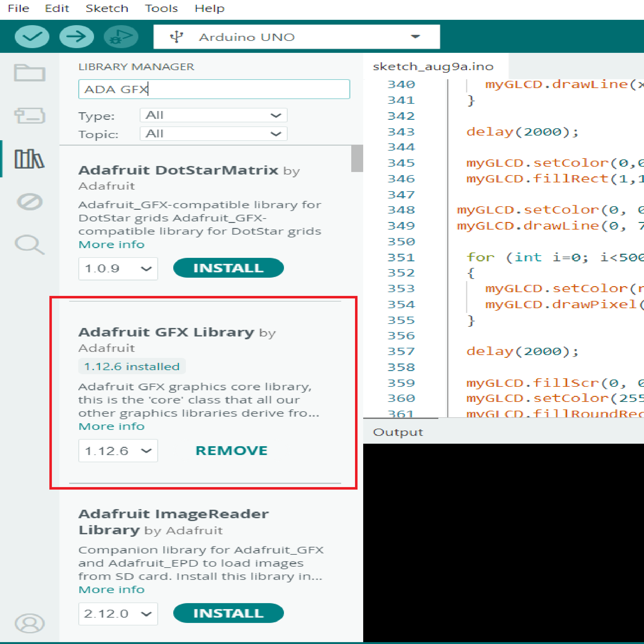
Task: Remove the Adafruit GFX Library
Action: 231,451
